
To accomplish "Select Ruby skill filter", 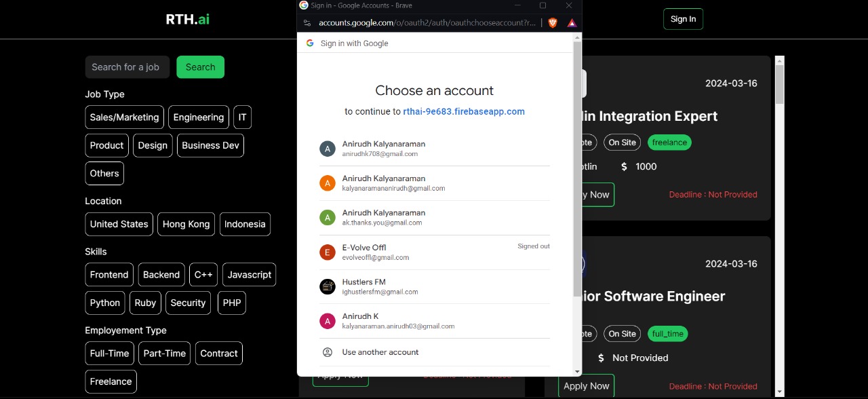I will click(145, 303).
